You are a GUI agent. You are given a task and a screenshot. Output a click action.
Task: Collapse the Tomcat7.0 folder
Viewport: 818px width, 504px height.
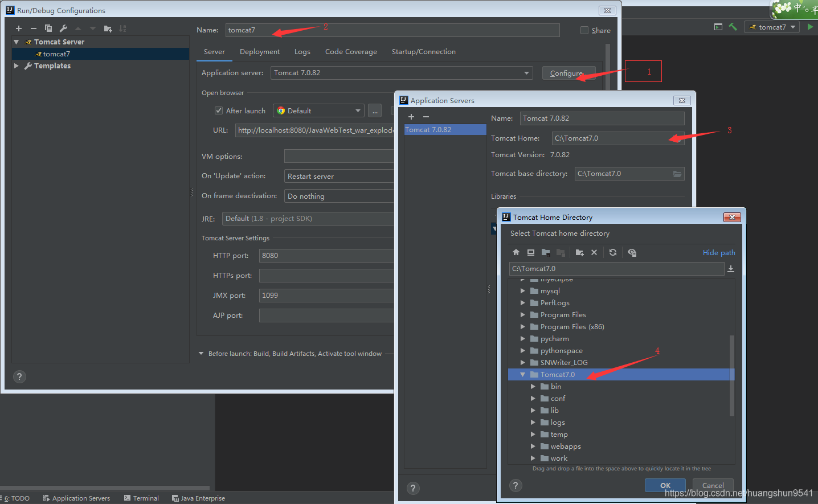522,375
